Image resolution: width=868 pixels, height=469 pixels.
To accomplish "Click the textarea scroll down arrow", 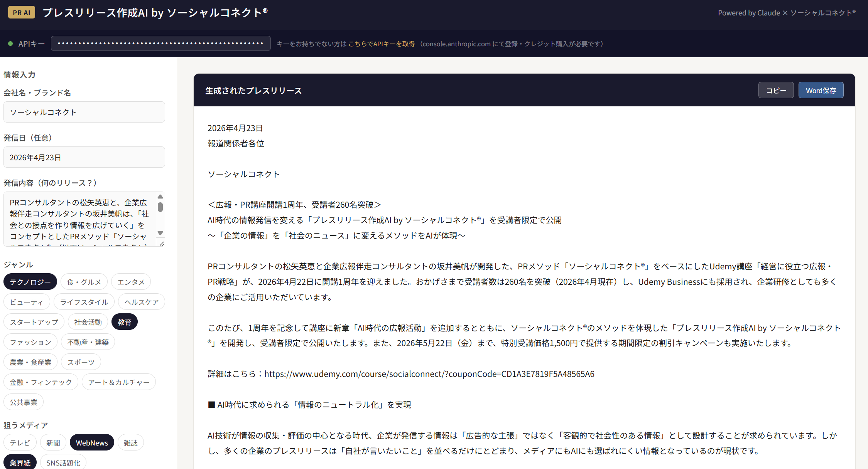I will (x=160, y=233).
